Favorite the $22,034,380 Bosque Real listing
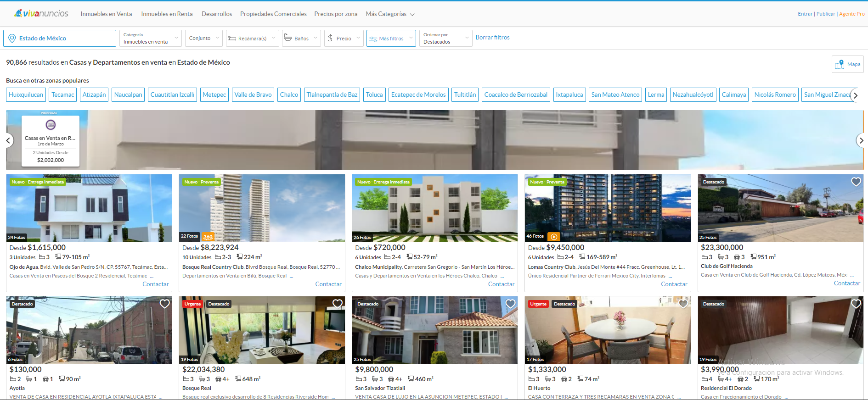This screenshot has height=400, width=868. [x=338, y=304]
